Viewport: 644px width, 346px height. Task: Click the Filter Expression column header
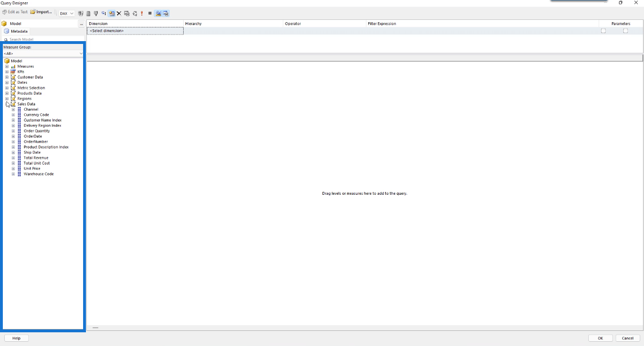483,24
